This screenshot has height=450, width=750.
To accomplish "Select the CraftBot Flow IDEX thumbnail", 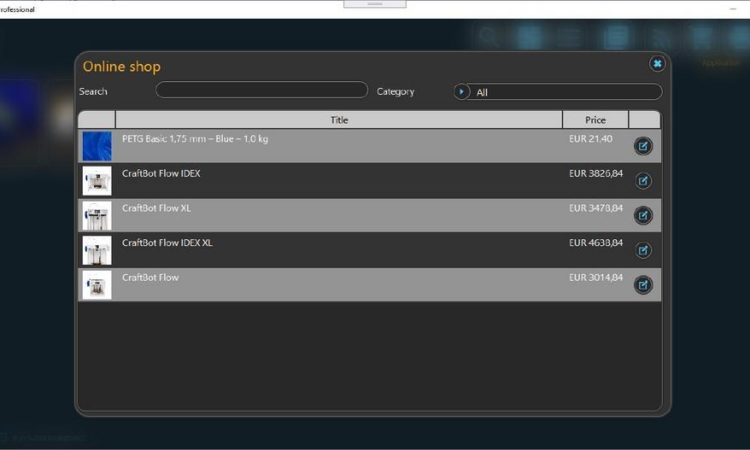I will (97, 181).
